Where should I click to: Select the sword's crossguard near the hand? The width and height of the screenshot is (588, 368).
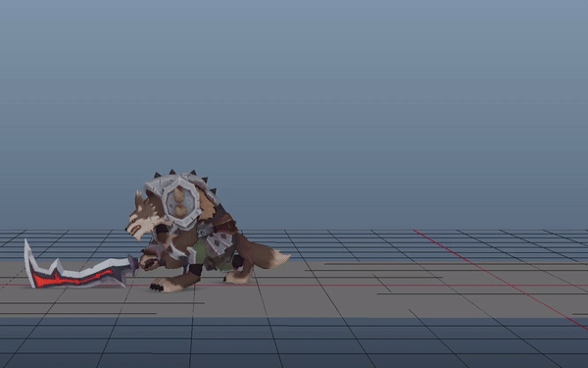pos(132,265)
